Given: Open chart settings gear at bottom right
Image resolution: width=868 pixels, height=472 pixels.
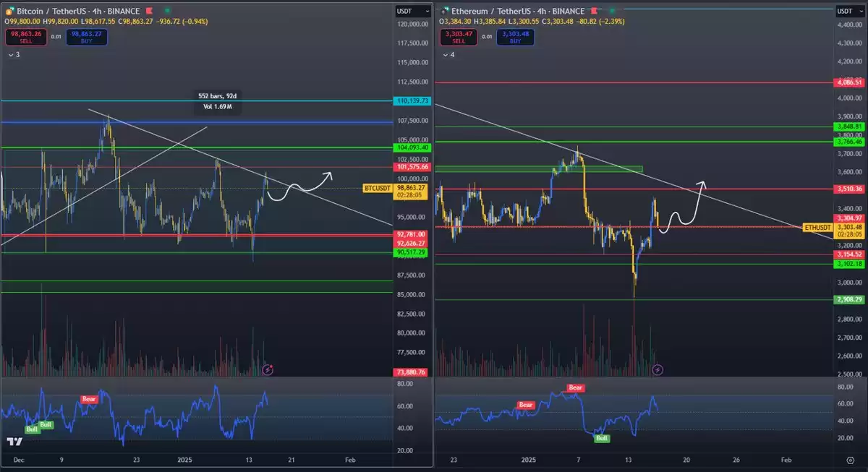Looking at the screenshot, I should click(850, 460).
